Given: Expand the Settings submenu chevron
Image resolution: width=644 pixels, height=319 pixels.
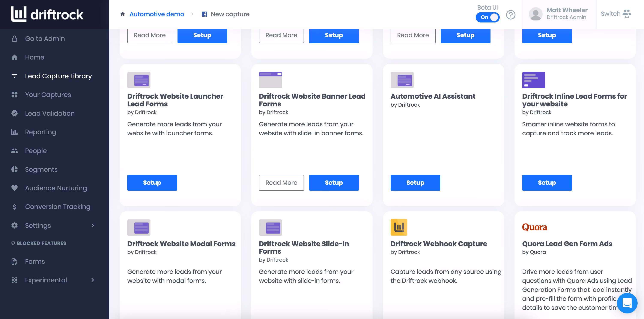Looking at the screenshot, I should pyautogui.click(x=93, y=225).
